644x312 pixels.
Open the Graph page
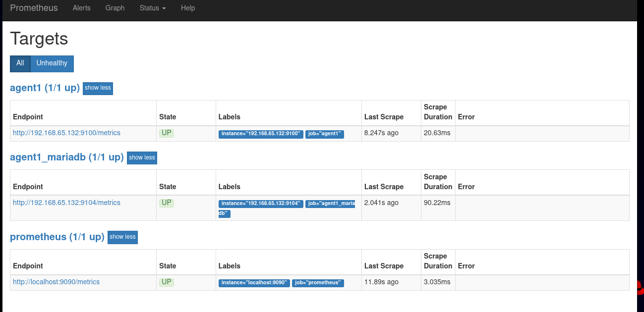point(115,8)
